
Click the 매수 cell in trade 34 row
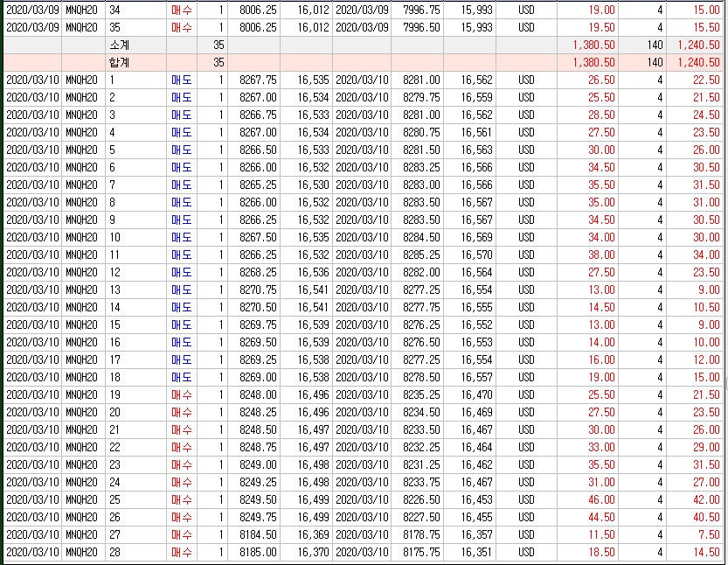click(182, 10)
